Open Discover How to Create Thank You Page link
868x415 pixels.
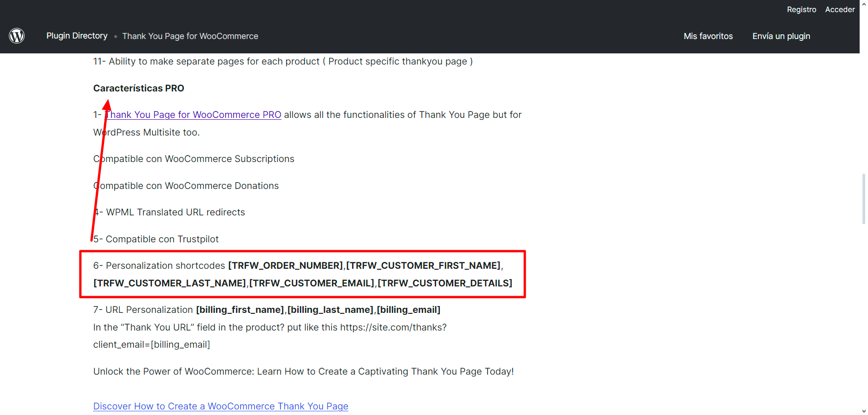click(221, 406)
